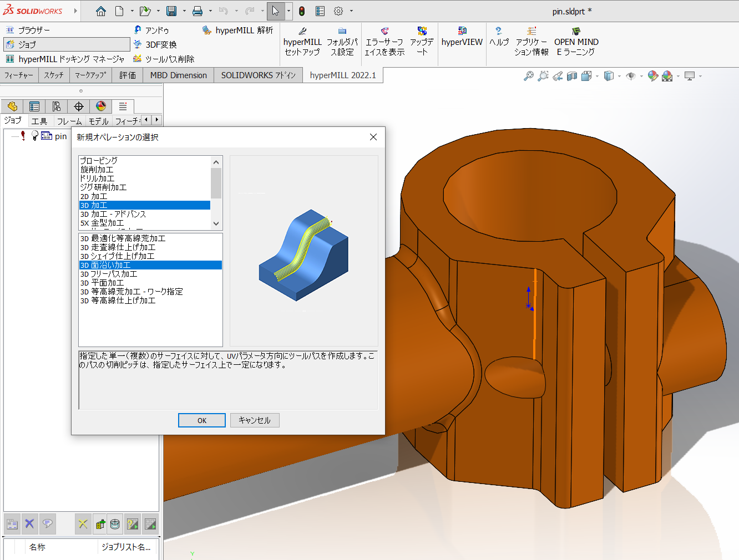
Task: Click the browser tabs right scroll arrow
Action: pyautogui.click(x=157, y=120)
